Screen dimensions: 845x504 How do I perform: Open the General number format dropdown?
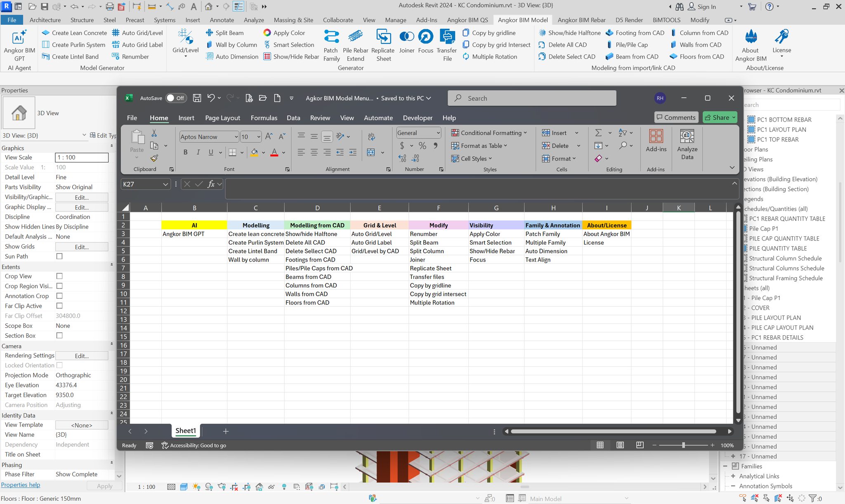[438, 133]
